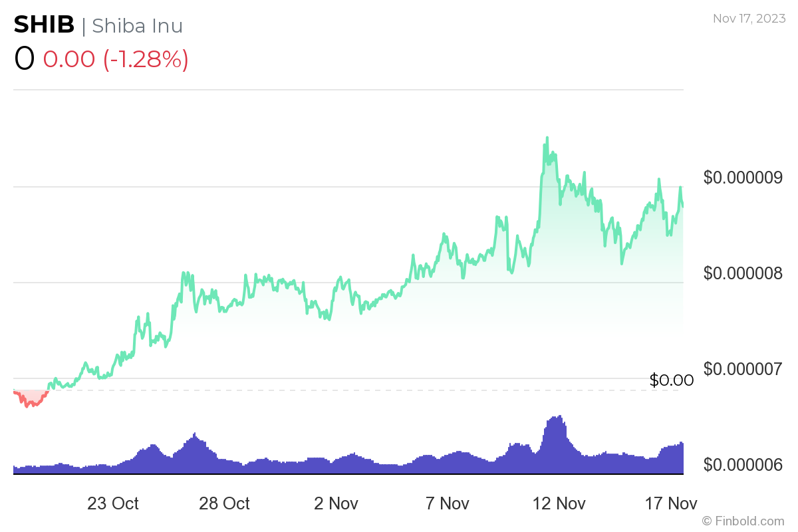This screenshot has height=532, width=798.
Task: Click the SHIB ticker symbol
Action: [44, 25]
